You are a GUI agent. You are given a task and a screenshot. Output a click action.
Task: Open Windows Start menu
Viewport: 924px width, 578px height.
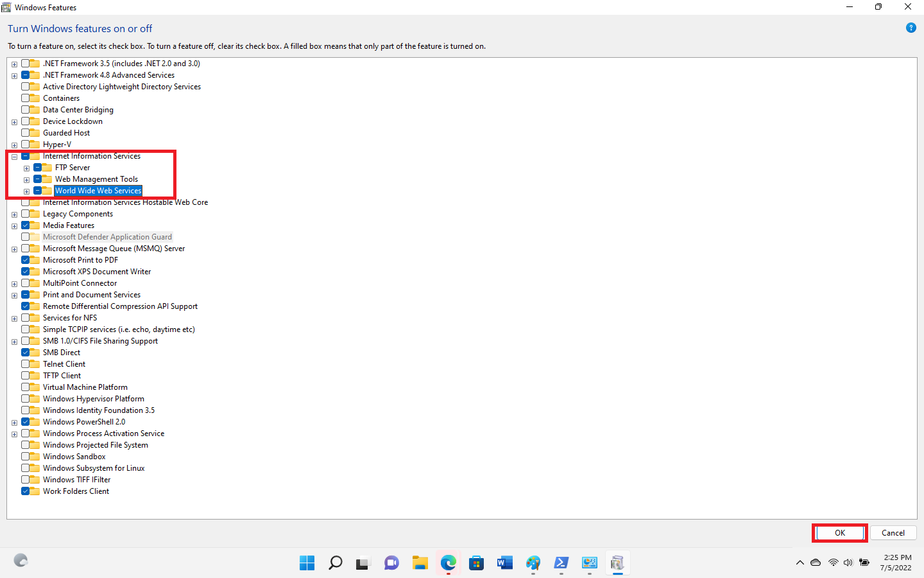[x=307, y=563]
